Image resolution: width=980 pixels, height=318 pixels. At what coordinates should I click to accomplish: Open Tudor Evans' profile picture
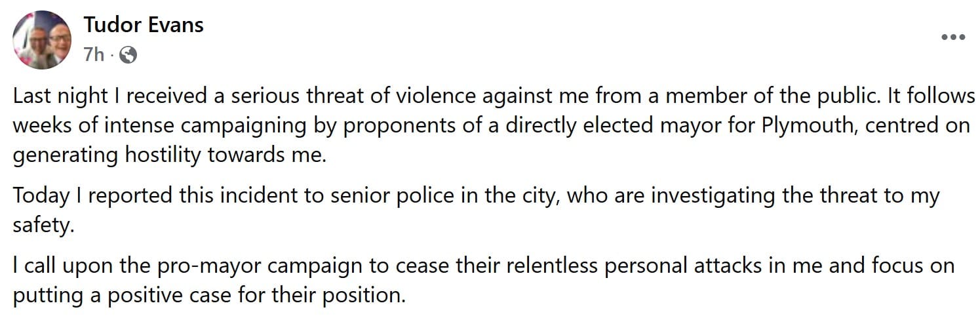pos(42,39)
